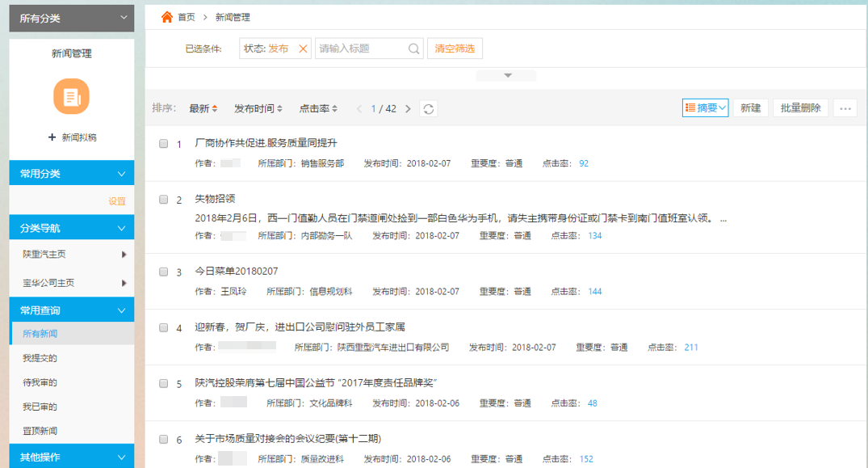Expand the filter panel with down arrow
This screenshot has width=868, height=468.
(x=507, y=76)
